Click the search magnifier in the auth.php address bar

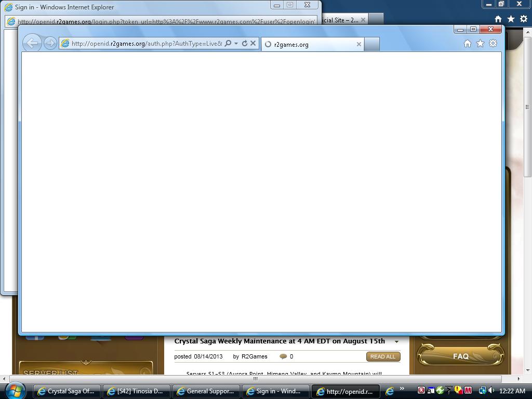[228, 44]
